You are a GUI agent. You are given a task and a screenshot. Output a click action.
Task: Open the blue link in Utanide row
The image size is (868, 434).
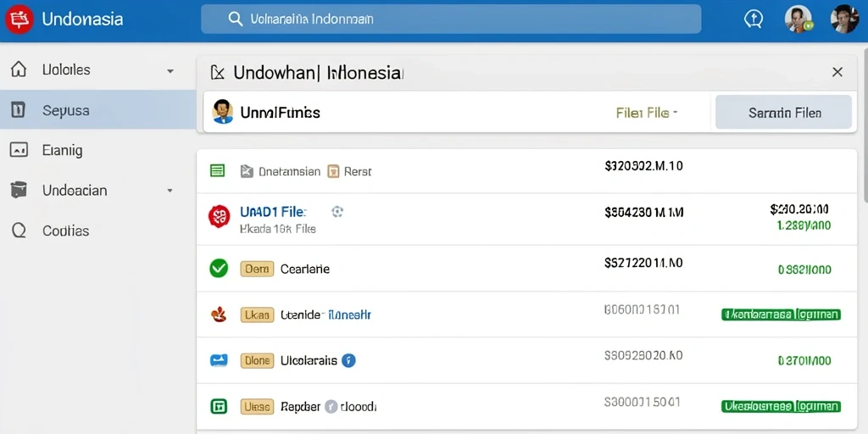pos(350,315)
